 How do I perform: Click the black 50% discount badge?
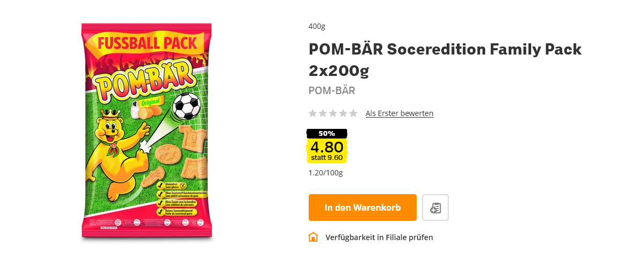click(x=327, y=134)
